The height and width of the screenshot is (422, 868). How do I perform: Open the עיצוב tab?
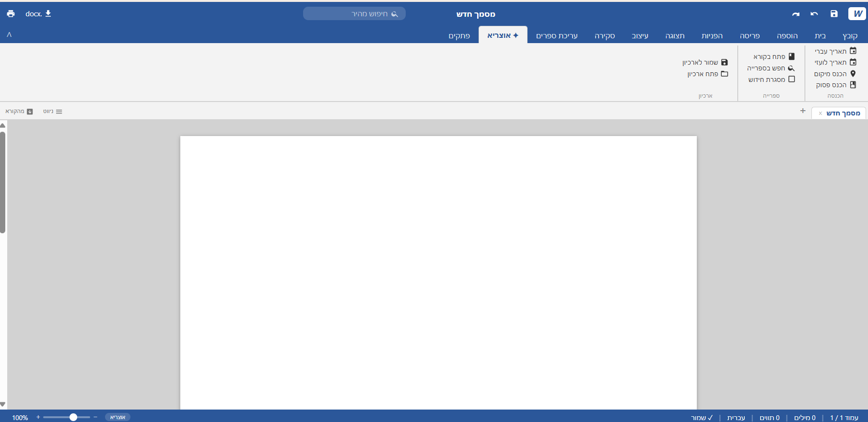point(640,35)
